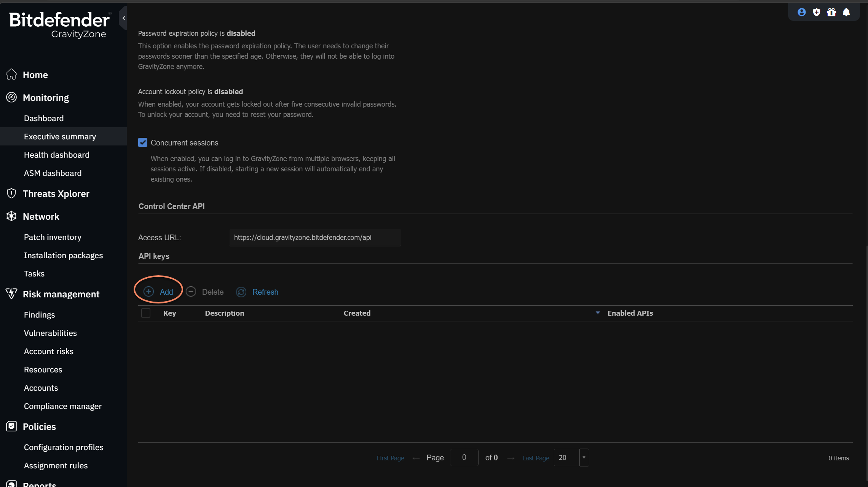This screenshot has width=868, height=487.
Task: Click the previous page arrow
Action: click(x=416, y=458)
